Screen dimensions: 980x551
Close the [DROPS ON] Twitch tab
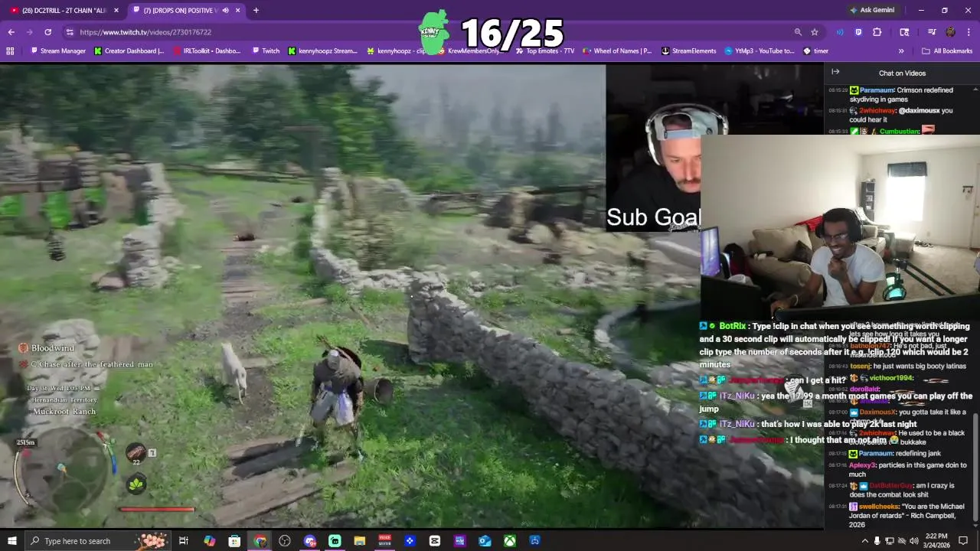coord(238,10)
